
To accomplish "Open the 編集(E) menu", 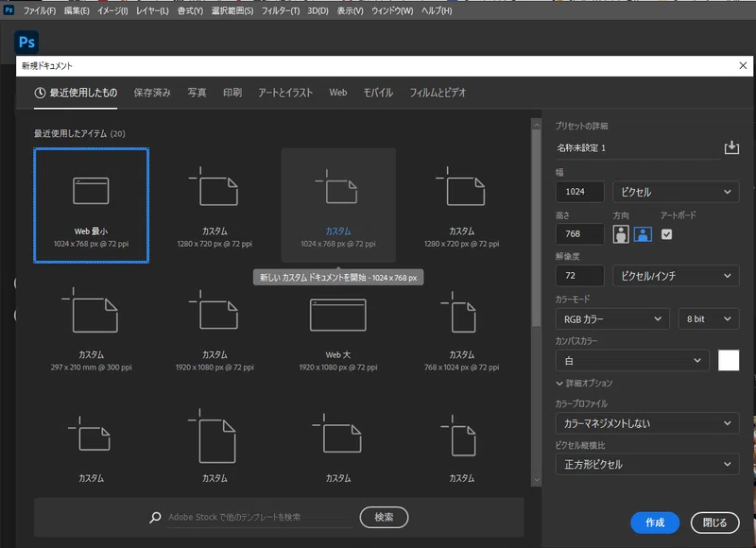I will point(77,10).
